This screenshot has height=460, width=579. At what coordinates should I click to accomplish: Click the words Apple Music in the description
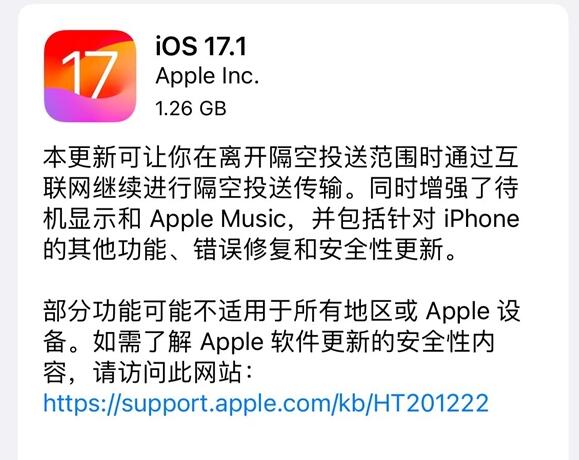point(218,219)
